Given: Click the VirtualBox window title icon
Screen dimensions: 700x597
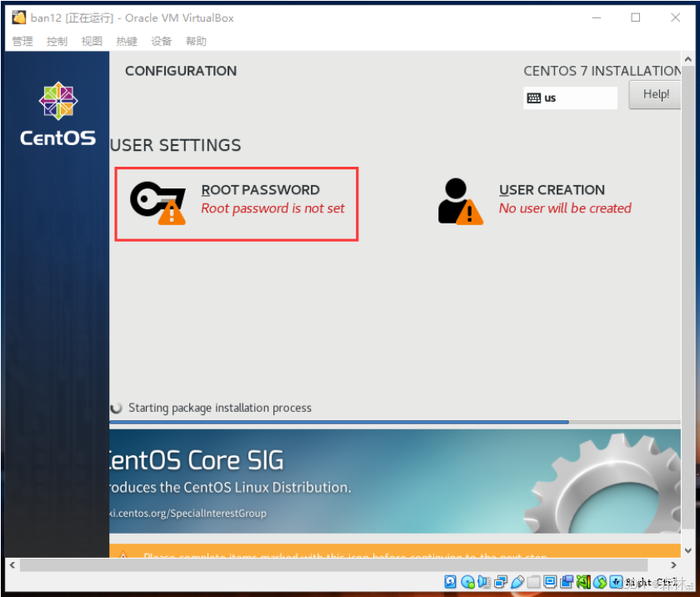Looking at the screenshot, I should (18, 18).
